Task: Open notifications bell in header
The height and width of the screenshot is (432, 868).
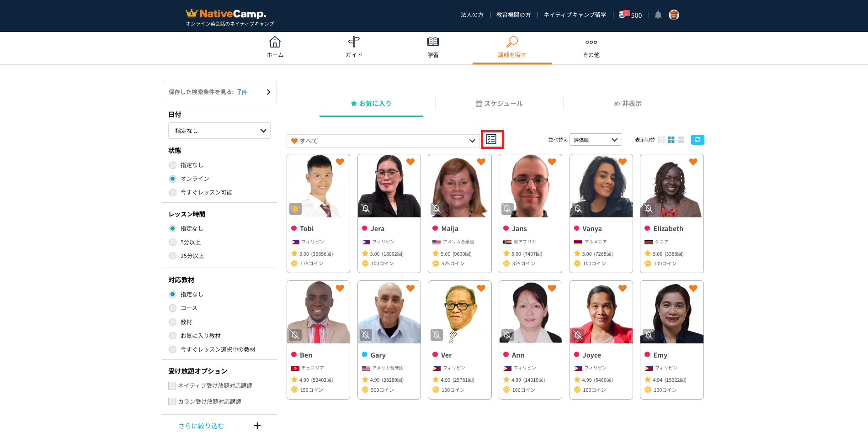Action: (658, 15)
